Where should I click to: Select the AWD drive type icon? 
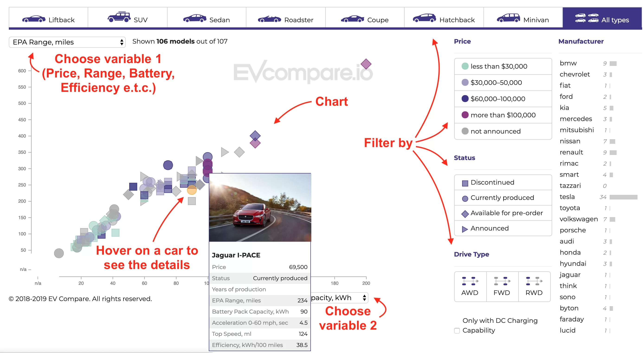point(470,281)
